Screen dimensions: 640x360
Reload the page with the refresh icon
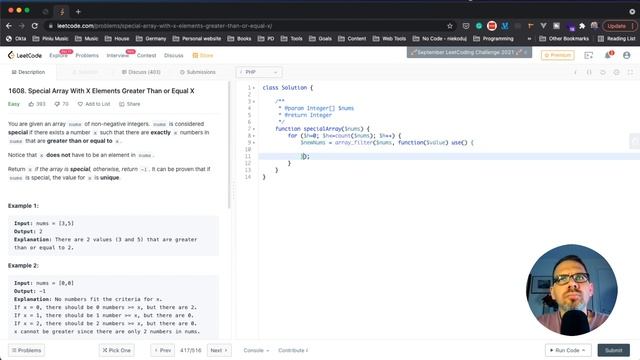click(35, 26)
